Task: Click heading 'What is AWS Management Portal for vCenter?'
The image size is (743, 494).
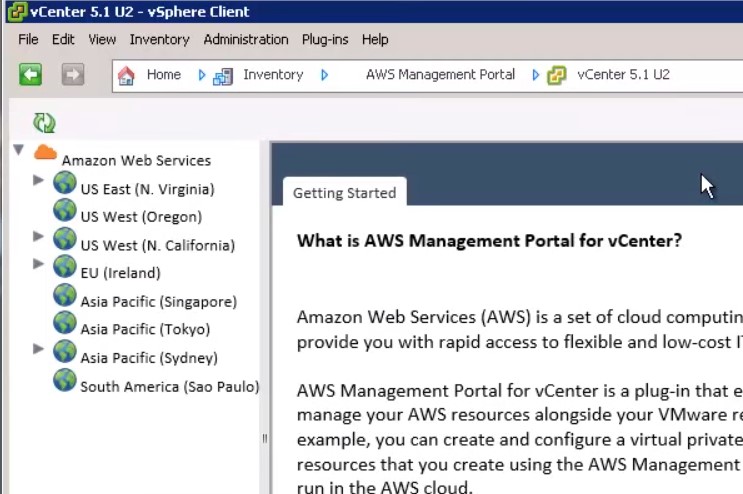Action: (x=489, y=241)
